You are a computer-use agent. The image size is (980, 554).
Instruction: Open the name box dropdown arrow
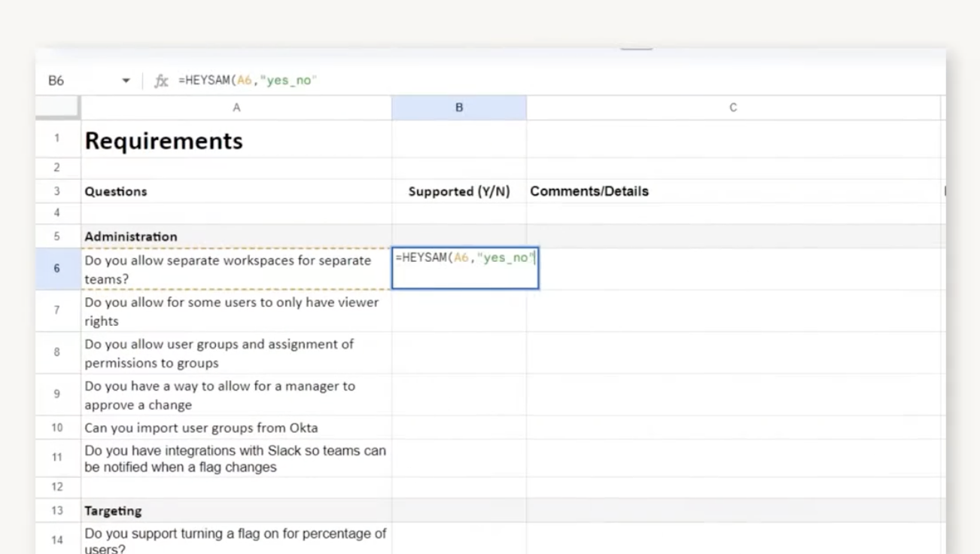pos(126,81)
